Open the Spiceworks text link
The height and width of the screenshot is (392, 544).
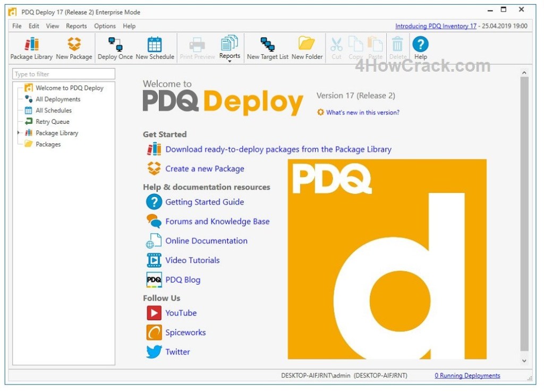(185, 333)
